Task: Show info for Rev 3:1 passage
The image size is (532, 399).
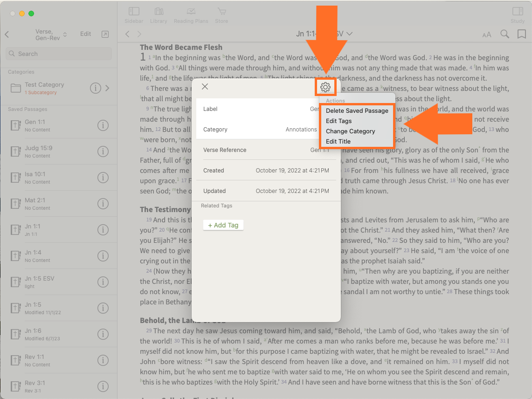Action: (x=103, y=387)
